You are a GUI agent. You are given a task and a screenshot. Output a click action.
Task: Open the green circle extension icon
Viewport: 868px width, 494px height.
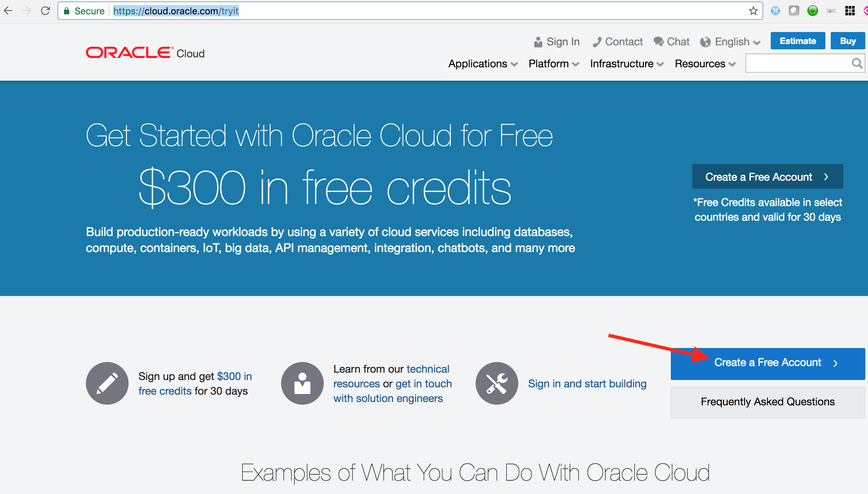pyautogui.click(x=812, y=11)
